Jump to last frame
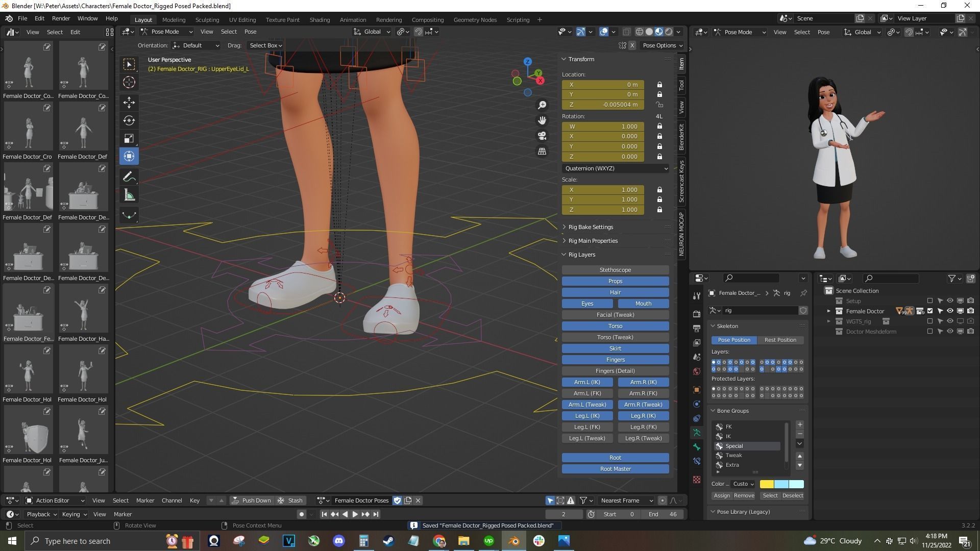 (376, 514)
